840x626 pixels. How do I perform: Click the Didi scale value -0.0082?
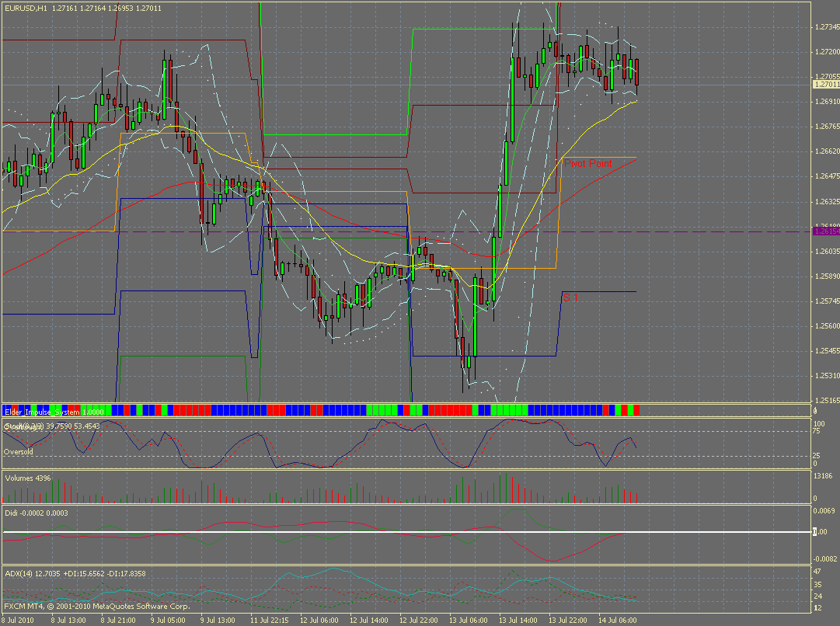point(825,558)
